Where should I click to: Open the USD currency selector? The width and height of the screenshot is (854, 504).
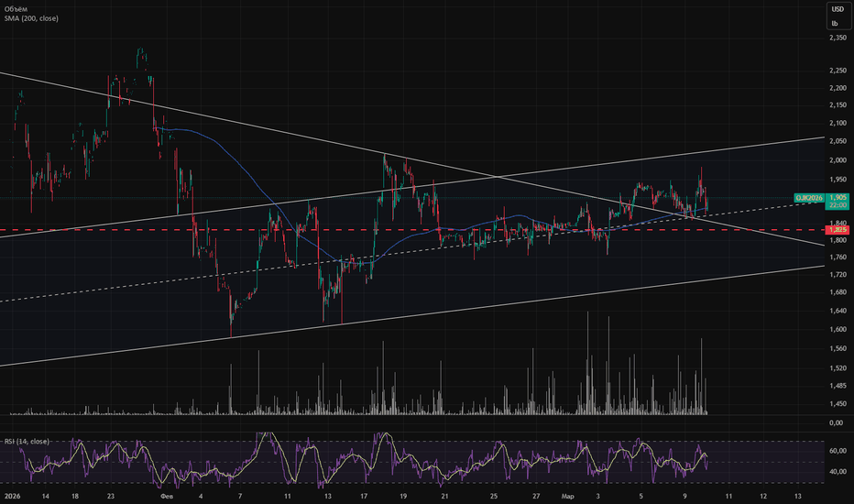click(838, 9)
